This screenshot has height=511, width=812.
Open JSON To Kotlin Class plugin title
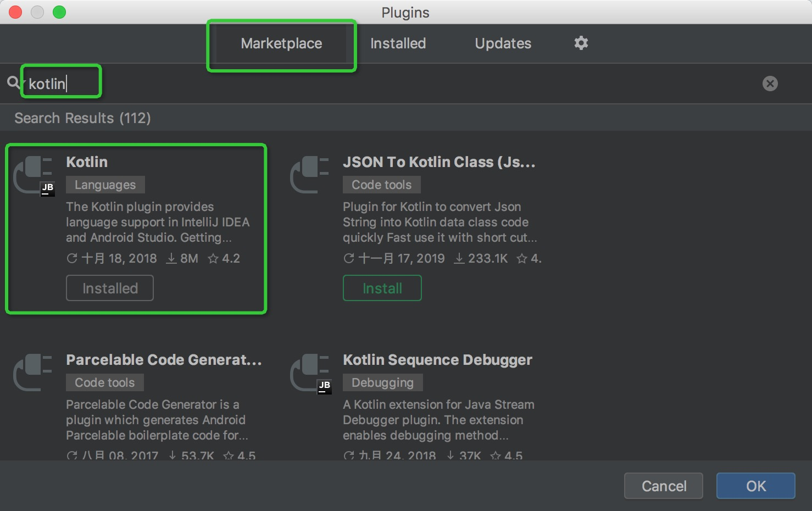click(439, 162)
